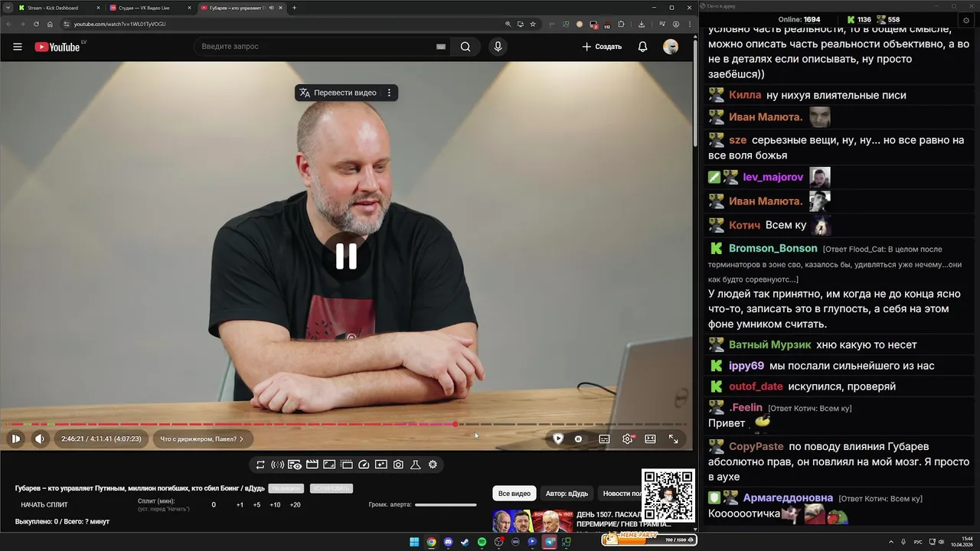Open the tab search dropdown in Chrome

click(x=7, y=8)
